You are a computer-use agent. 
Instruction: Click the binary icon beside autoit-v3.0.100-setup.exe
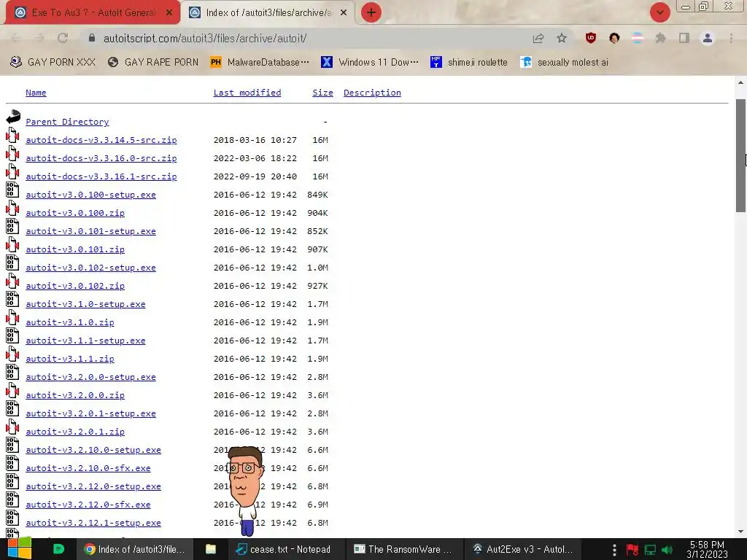pos(12,190)
